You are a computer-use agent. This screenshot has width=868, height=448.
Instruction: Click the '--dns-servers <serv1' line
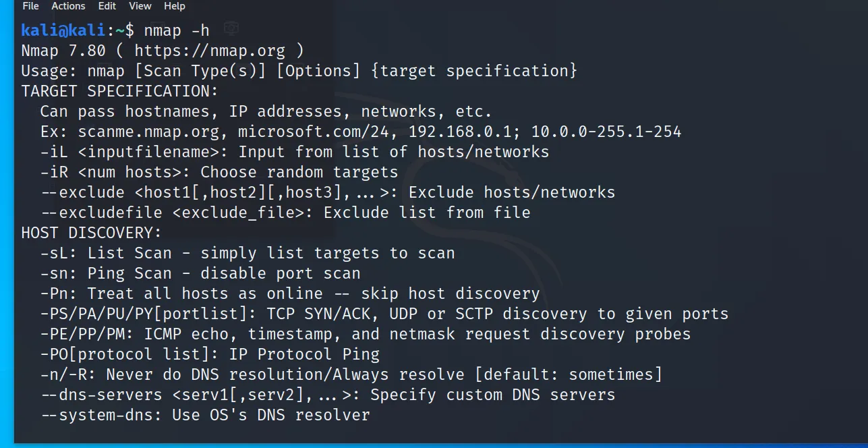coord(327,395)
